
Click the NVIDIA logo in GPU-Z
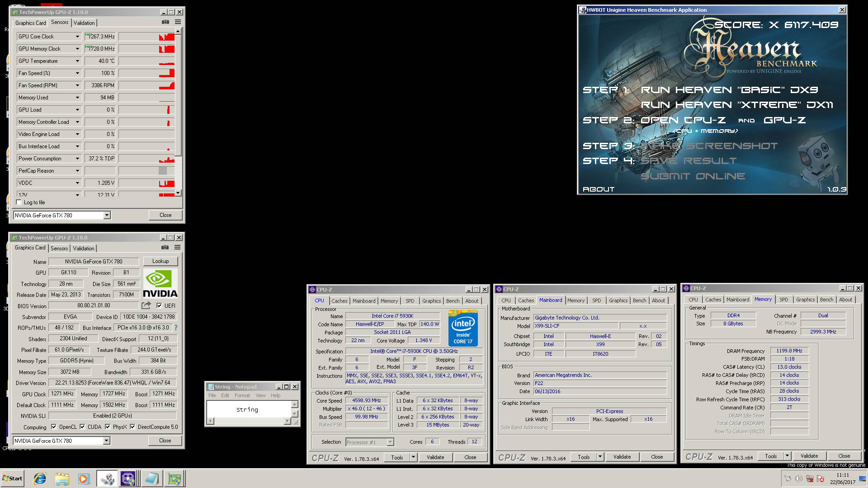point(160,283)
